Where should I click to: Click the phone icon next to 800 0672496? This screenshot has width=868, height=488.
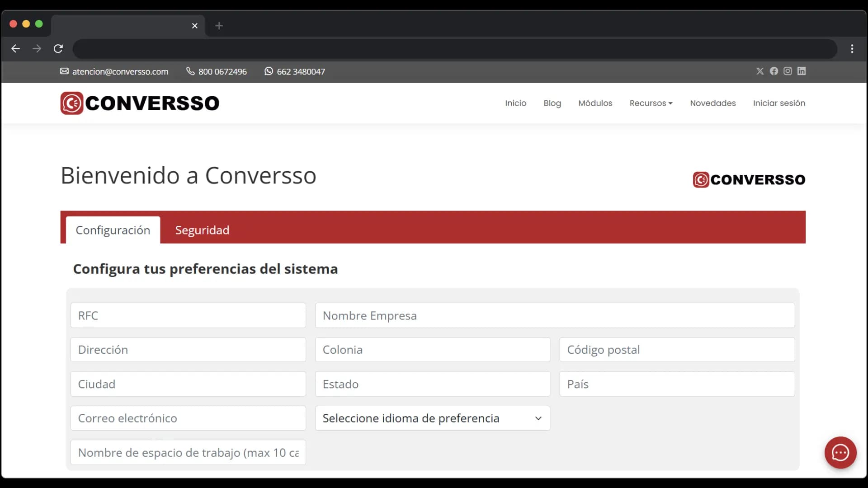tap(190, 71)
